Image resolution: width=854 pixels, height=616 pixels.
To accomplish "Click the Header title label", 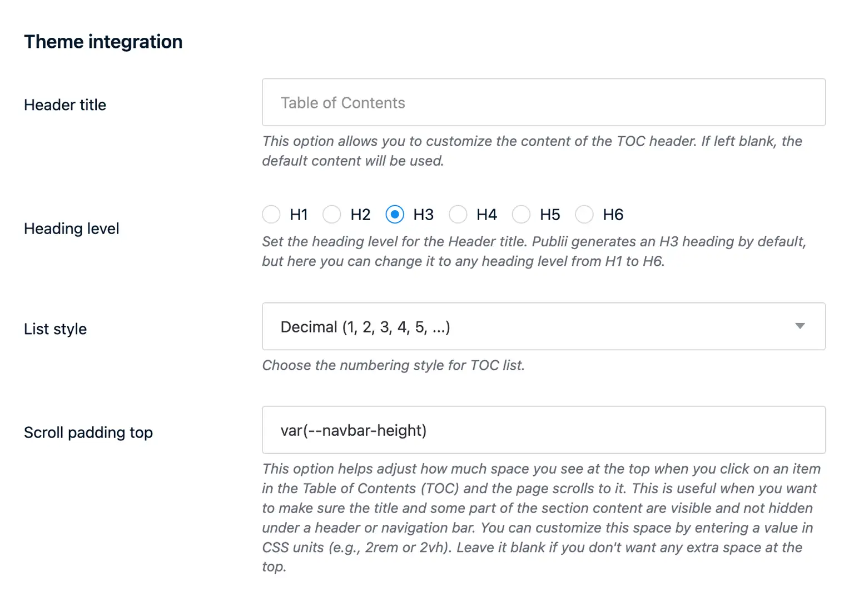I will point(64,105).
